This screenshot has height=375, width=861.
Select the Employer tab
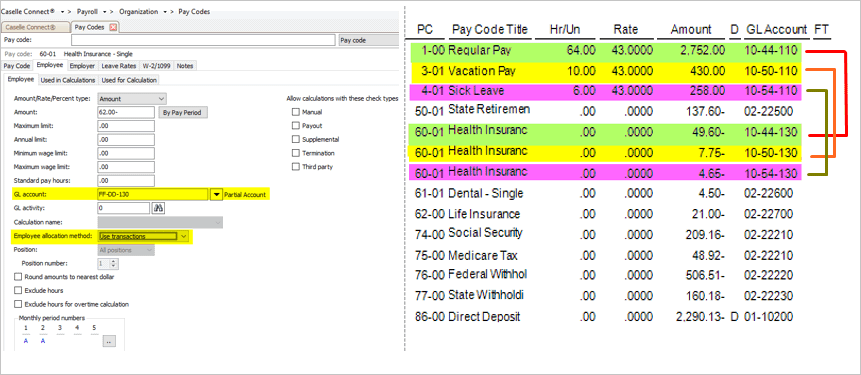(x=82, y=66)
